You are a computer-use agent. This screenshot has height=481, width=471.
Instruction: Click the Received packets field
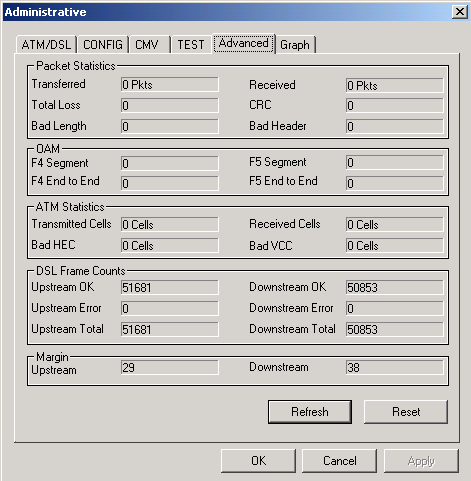(395, 85)
